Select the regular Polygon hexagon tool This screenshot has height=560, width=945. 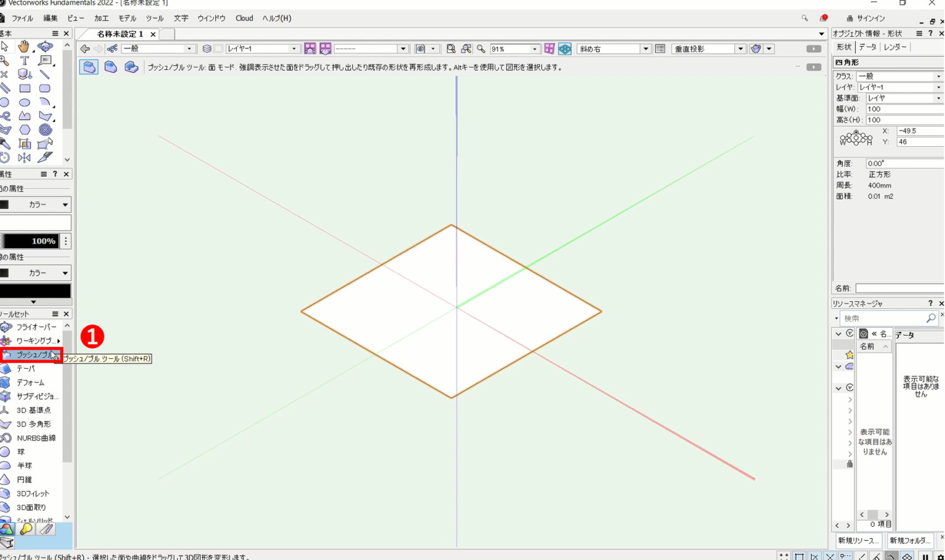coord(25,130)
